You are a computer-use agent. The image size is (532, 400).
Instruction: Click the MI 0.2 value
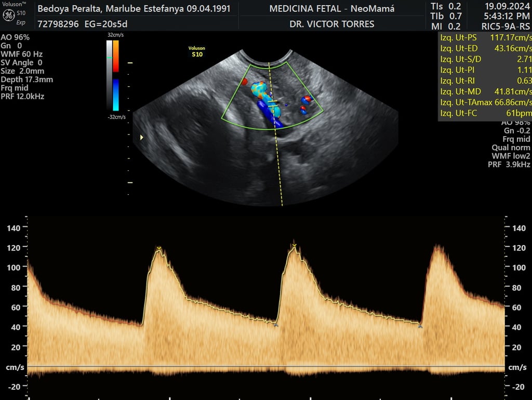446,26
